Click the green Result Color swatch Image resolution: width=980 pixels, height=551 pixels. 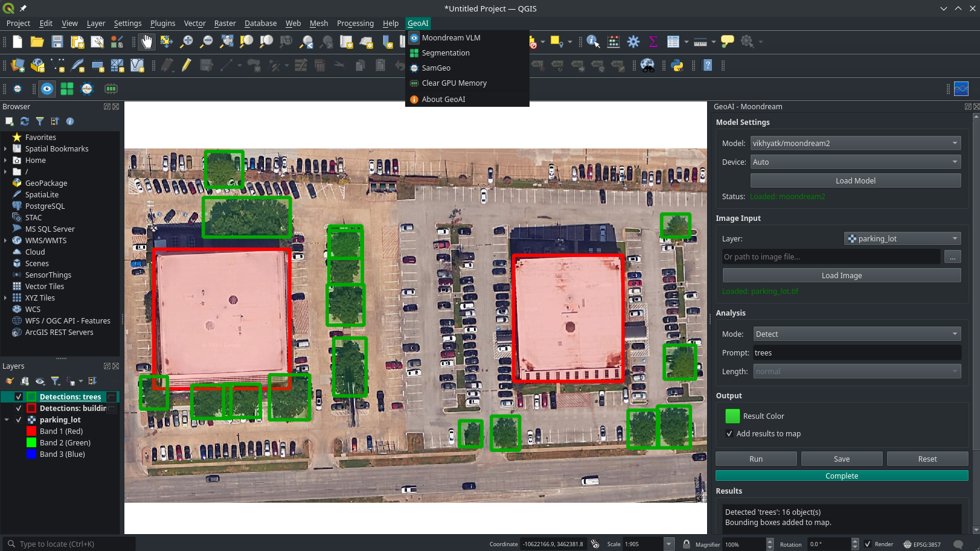[732, 416]
